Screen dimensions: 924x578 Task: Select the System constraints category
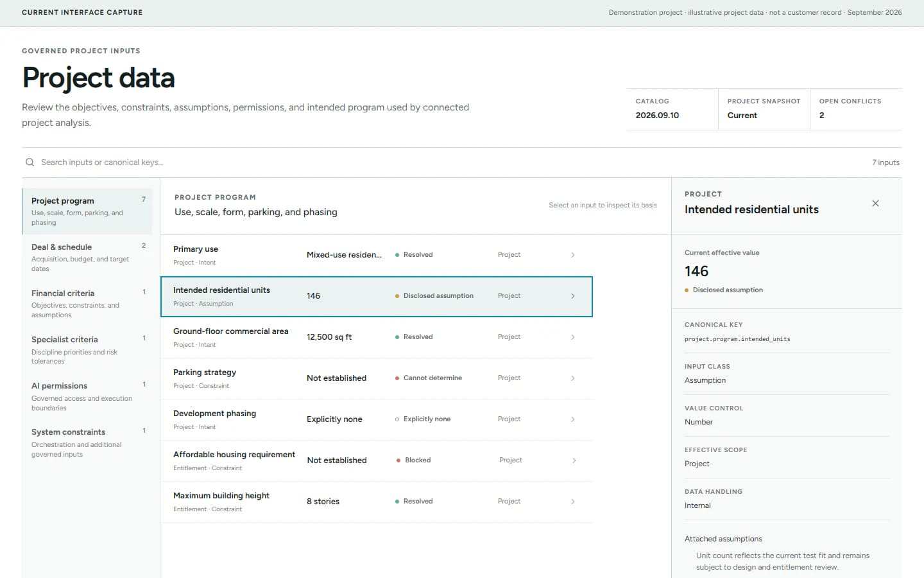[x=87, y=442]
